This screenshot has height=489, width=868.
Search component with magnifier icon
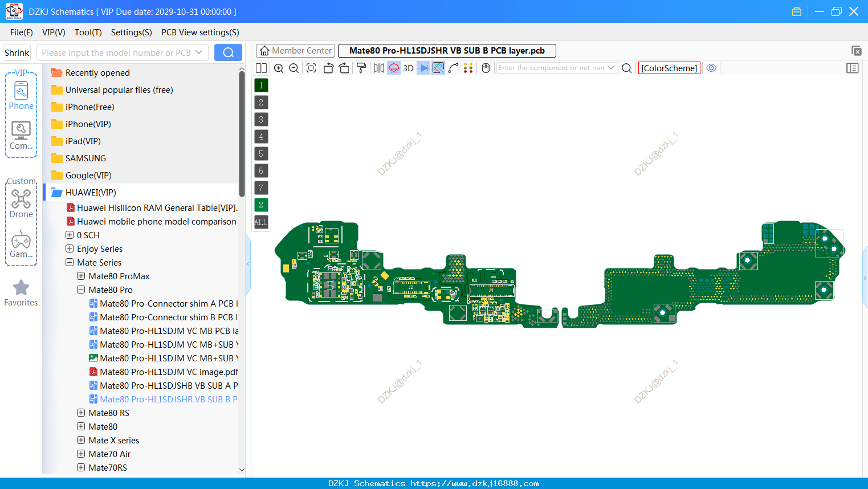pos(627,68)
